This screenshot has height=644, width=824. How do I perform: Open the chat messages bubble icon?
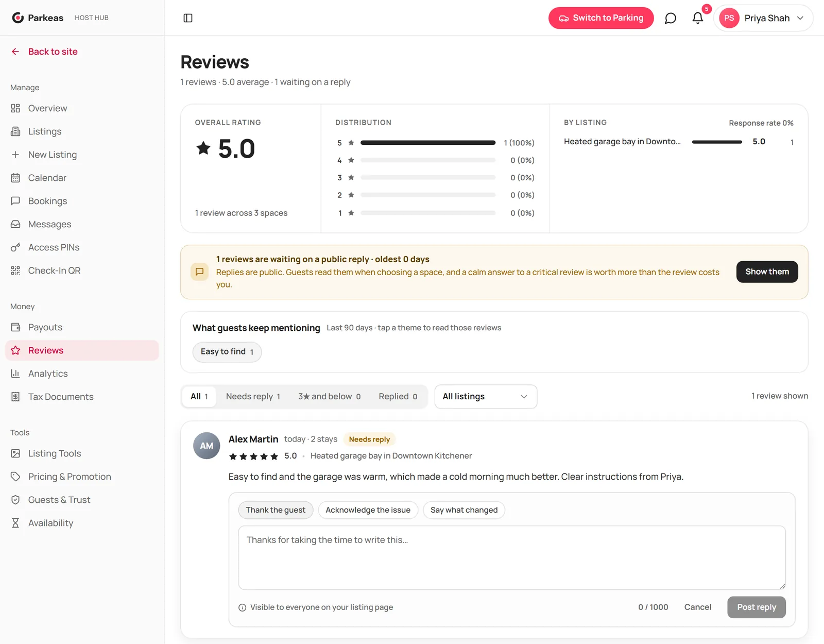(x=670, y=18)
